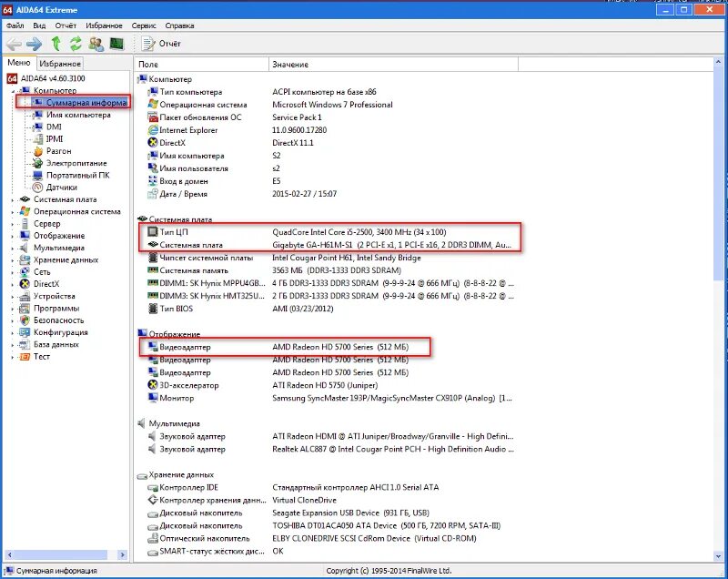Click the Internet Explorer row icon
This screenshot has height=579, width=728.
153,130
